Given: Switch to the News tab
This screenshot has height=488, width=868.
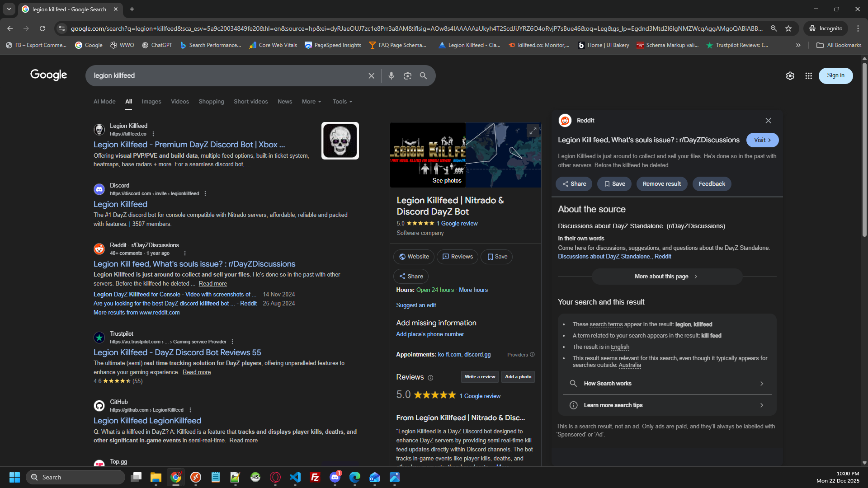Looking at the screenshot, I should [x=285, y=102].
